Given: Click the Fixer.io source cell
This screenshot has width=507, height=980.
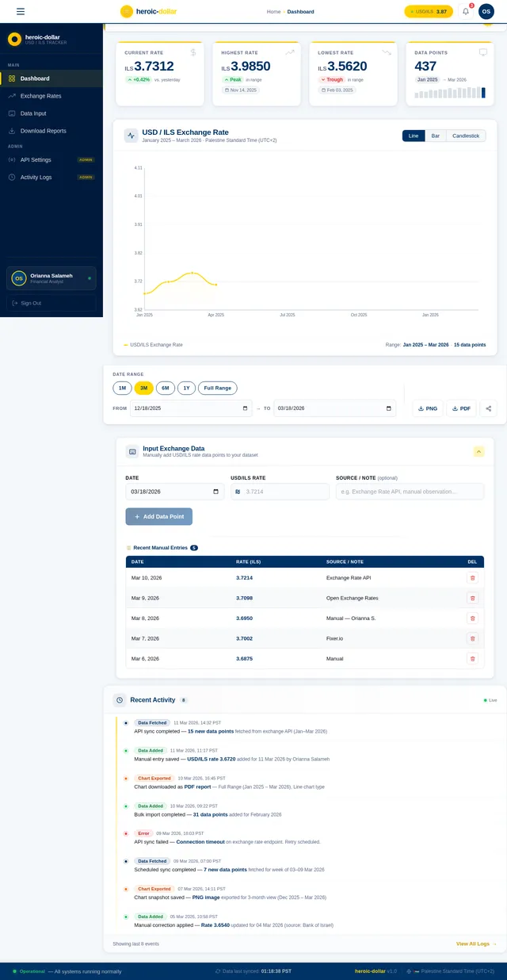Looking at the screenshot, I should [x=335, y=638].
